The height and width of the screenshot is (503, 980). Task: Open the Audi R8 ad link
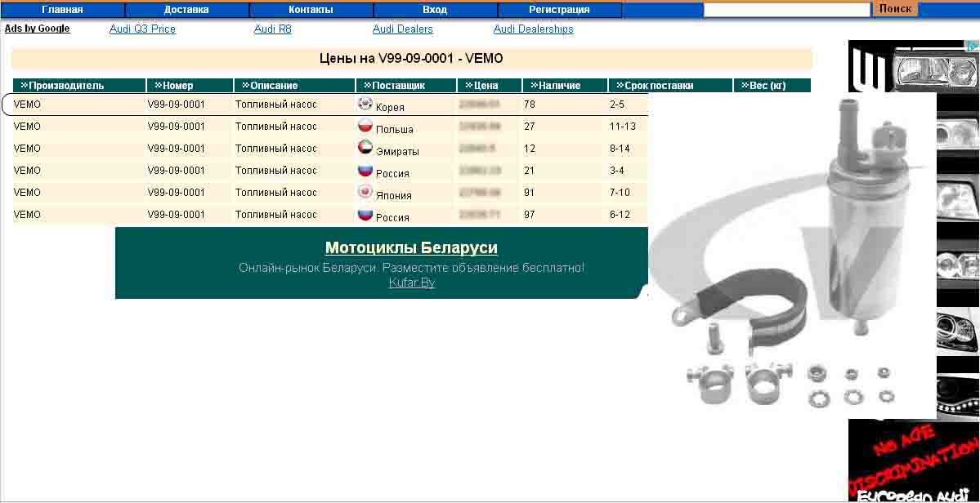click(273, 29)
